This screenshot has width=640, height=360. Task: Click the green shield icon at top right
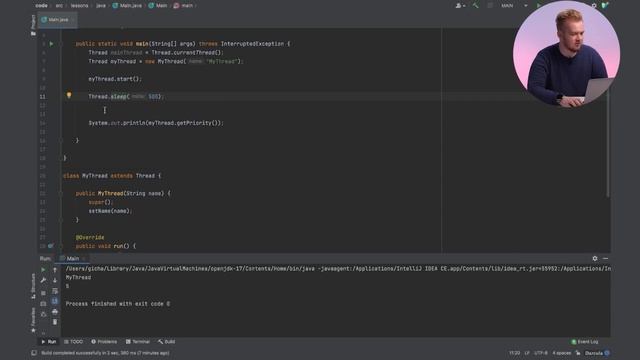[604, 6]
